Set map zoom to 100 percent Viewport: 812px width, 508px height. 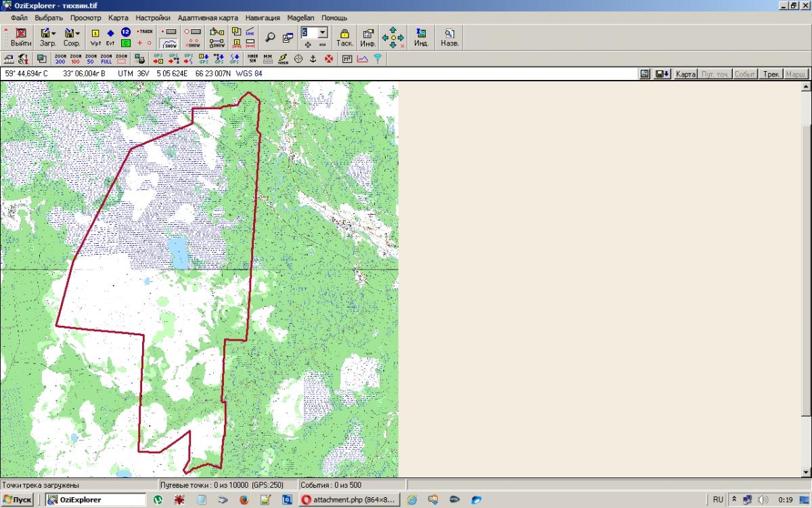pyautogui.click(x=75, y=59)
